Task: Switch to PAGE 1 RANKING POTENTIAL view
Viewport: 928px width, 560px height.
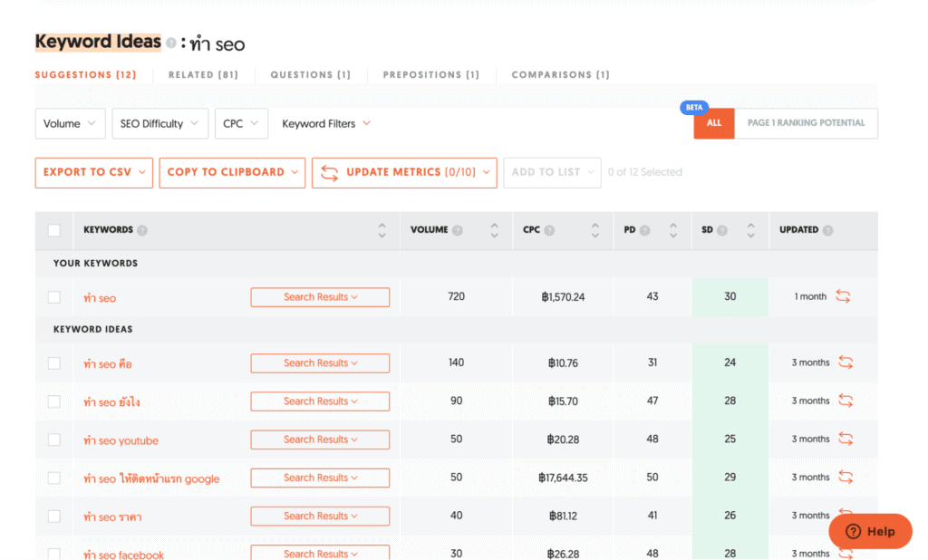Action: [x=806, y=123]
